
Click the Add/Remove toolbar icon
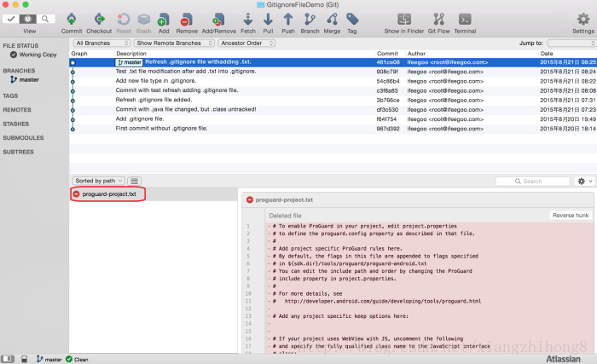coord(218,19)
